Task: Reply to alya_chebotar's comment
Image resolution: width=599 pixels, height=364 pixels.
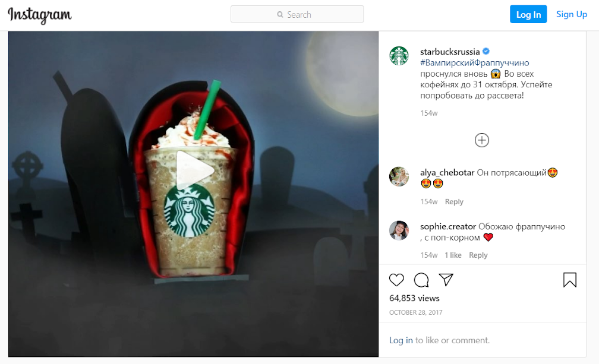Action: [x=454, y=201]
